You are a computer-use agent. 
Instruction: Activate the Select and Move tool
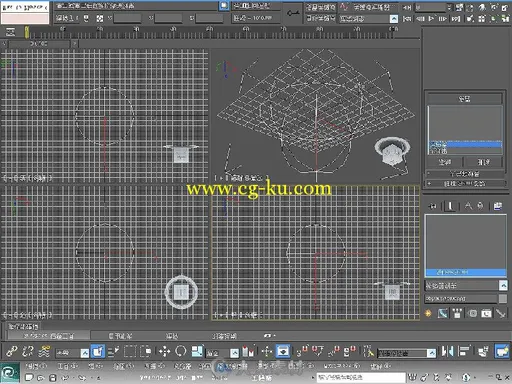click(x=164, y=352)
